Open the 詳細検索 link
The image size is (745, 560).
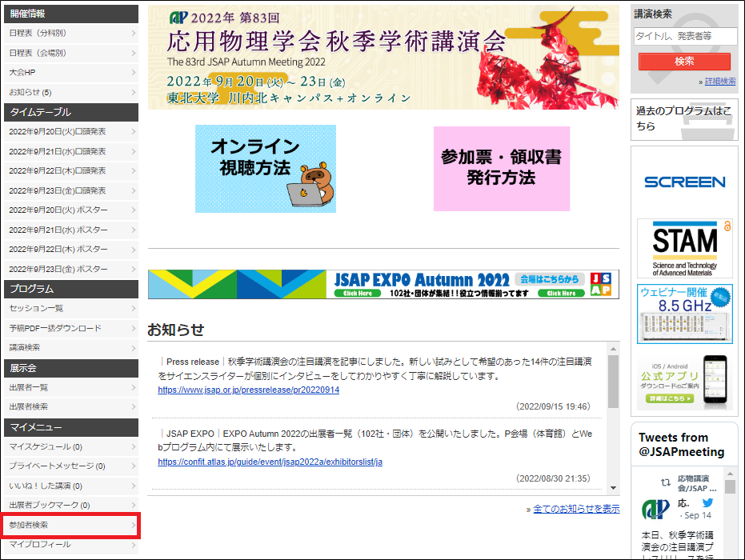[x=719, y=82]
